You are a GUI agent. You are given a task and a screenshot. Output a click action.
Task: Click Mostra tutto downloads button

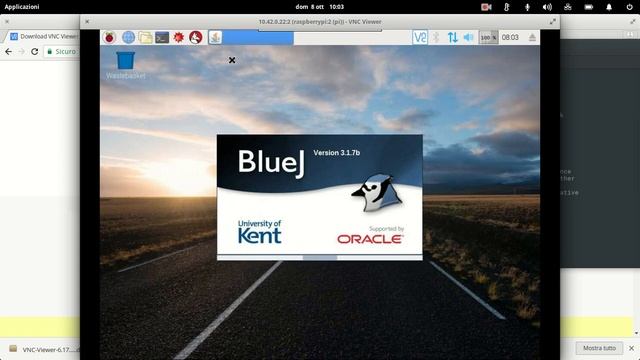point(599,348)
